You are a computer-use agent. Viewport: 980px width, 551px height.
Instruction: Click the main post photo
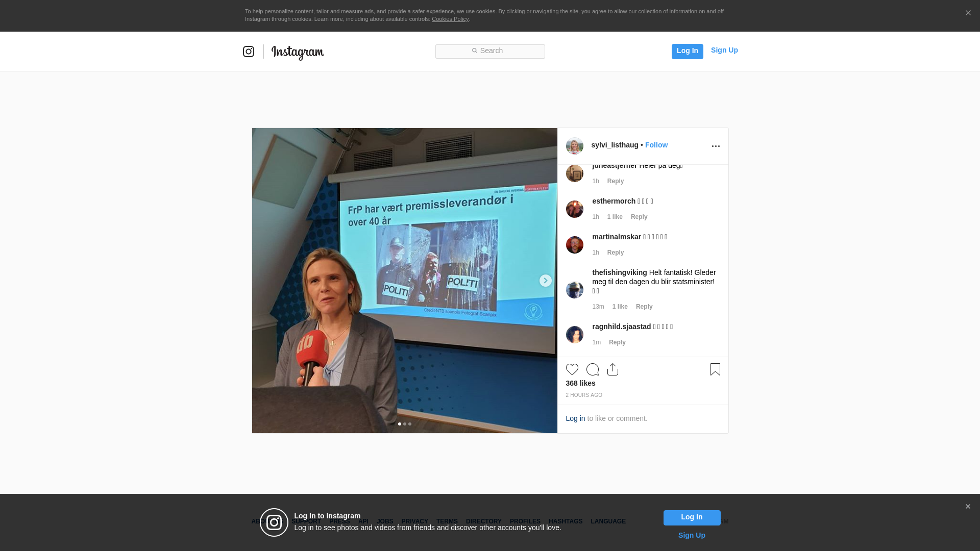point(405,281)
